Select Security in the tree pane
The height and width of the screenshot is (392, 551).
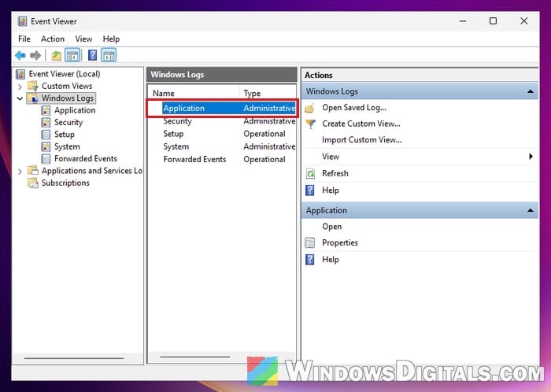tap(68, 122)
